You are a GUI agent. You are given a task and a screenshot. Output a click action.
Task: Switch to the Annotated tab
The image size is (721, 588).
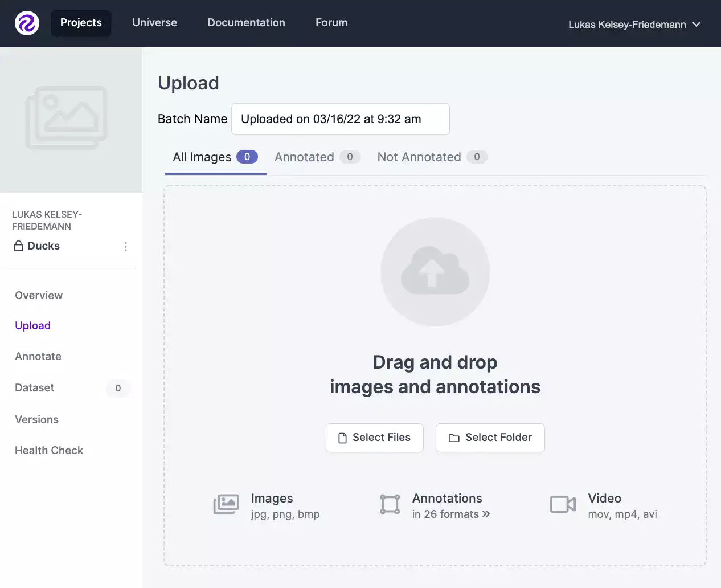317,157
